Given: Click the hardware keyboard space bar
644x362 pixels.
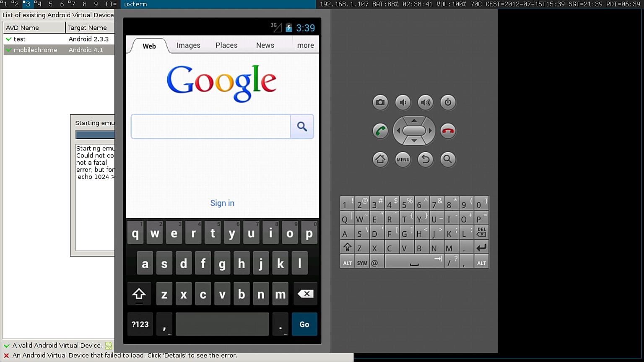Looking at the screenshot, I should pos(414,262).
